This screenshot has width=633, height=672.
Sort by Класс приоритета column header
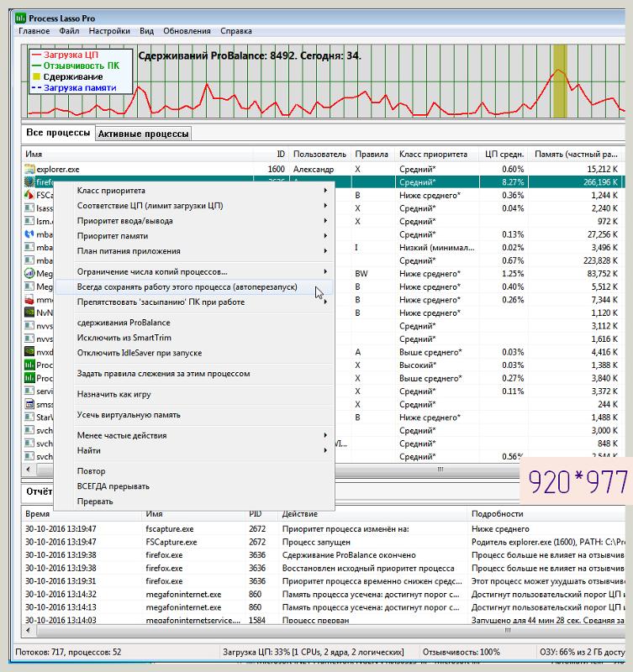436,154
